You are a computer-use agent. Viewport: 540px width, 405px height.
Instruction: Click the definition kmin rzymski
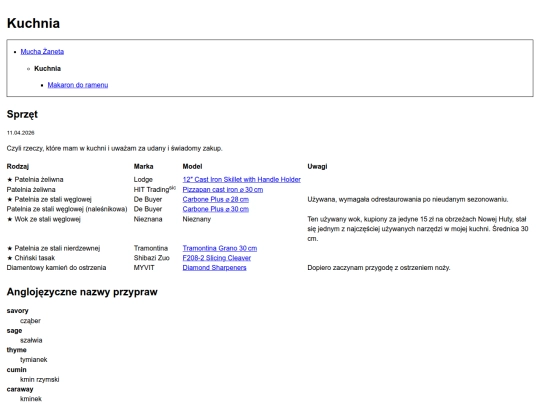pos(40,379)
